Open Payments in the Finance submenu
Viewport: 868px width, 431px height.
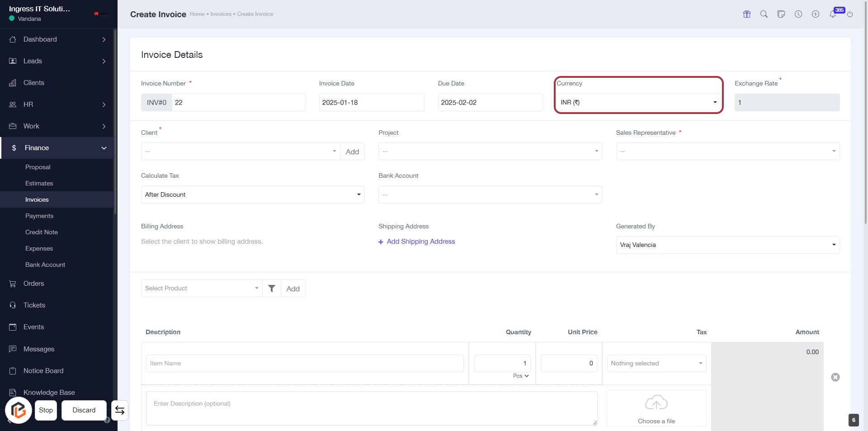pyautogui.click(x=39, y=216)
